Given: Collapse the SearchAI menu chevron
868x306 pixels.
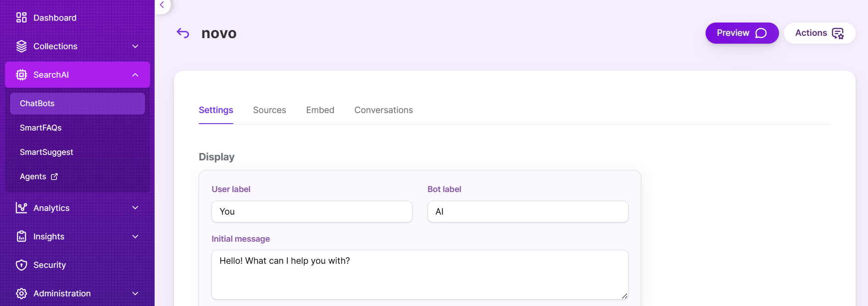Looking at the screenshot, I should 135,74.
